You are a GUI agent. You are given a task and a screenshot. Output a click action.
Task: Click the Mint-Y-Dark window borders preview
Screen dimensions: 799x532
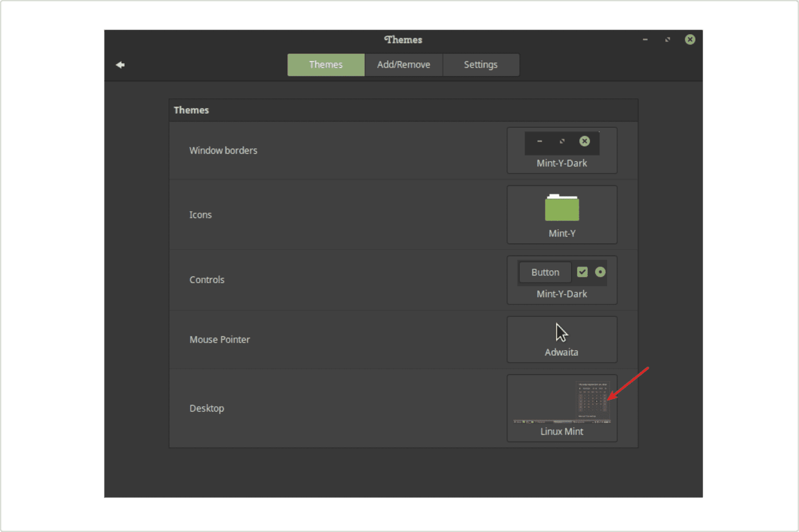(562, 150)
